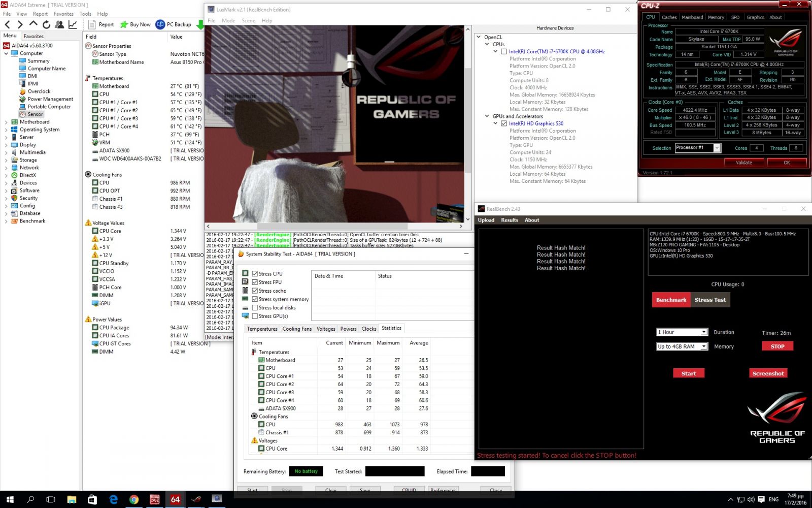The image size is (812, 508).
Task: Open Windows search from taskbar
Action: (x=30, y=499)
